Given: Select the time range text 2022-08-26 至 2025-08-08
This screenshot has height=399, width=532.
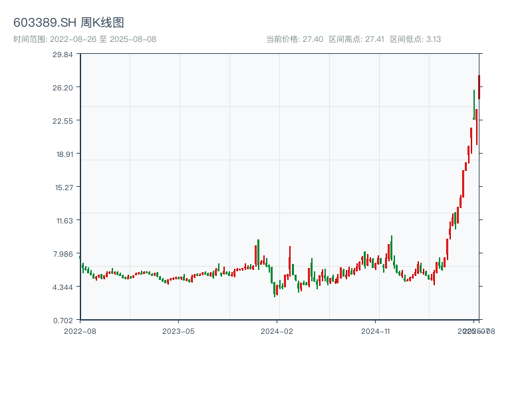Looking at the screenshot, I should click(103, 39).
